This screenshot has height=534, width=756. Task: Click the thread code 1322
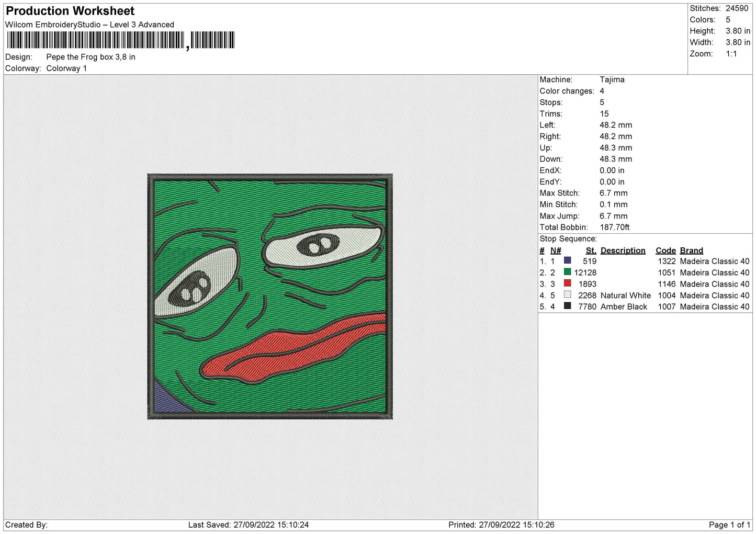tap(667, 261)
